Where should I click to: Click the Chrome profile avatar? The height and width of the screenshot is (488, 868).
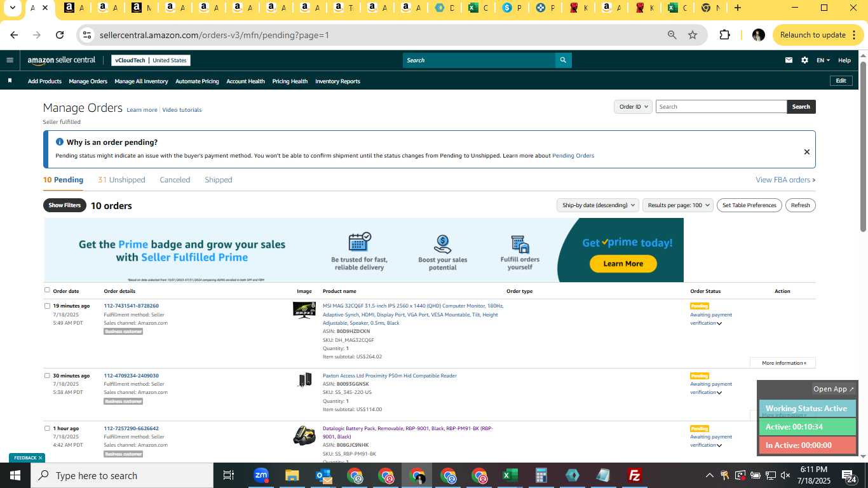click(758, 35)
